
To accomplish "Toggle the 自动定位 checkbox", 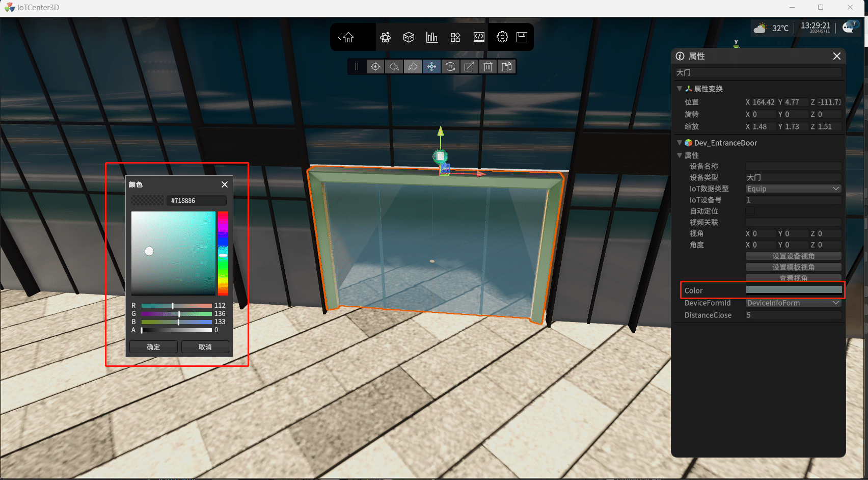I will coord(750,211).
